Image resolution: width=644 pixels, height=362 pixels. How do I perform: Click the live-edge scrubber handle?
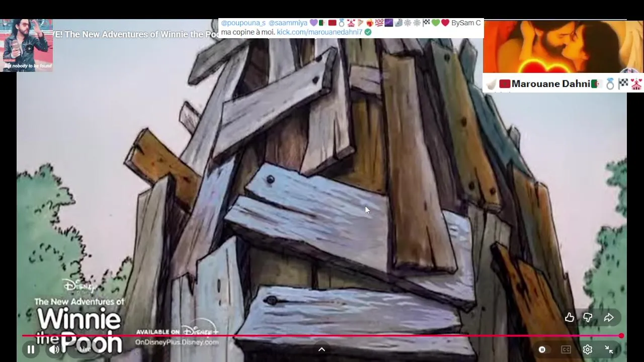tap(621, 335)
